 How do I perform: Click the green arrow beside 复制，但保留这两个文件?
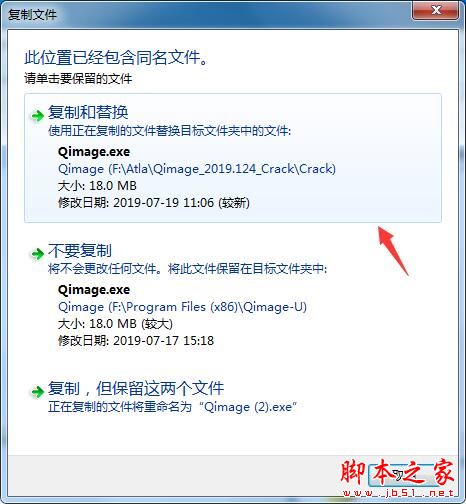click(37, 391)
